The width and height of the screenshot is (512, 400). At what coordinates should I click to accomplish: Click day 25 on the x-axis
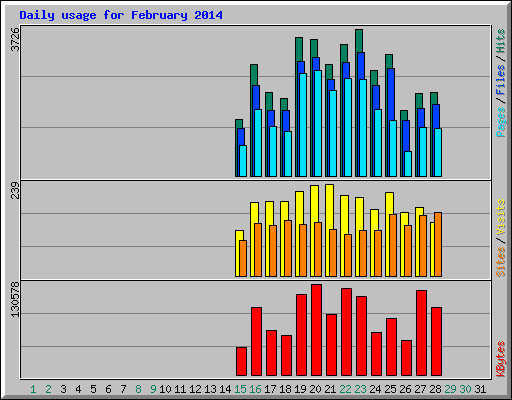tap(390, 389)
